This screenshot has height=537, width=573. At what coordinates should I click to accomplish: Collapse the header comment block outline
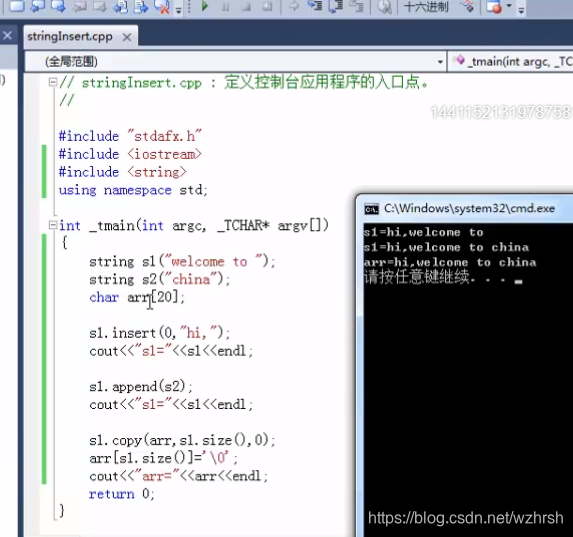53,82
